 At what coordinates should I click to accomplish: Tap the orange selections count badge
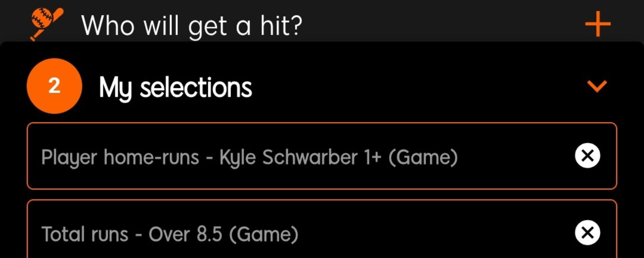(x=54, y=86)
